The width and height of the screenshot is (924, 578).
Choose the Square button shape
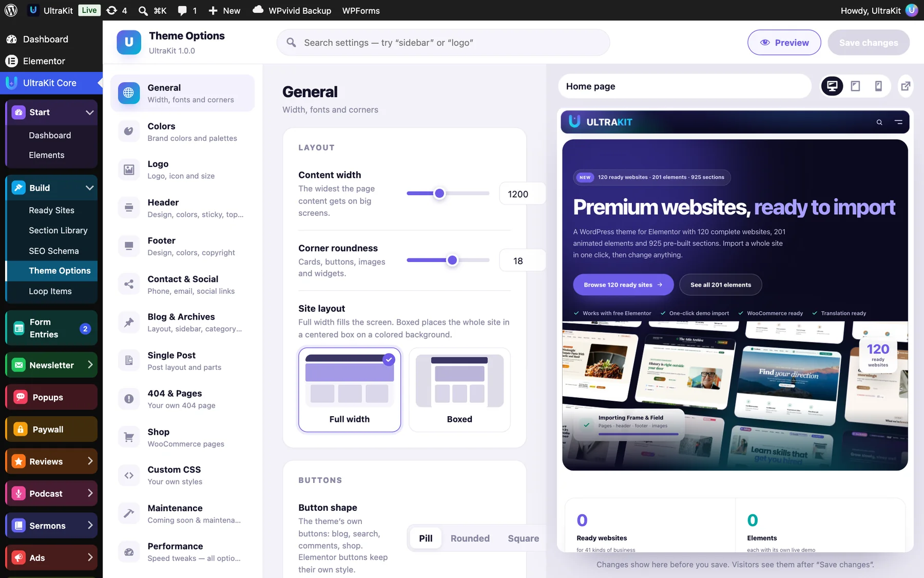[x=523, y=538]
